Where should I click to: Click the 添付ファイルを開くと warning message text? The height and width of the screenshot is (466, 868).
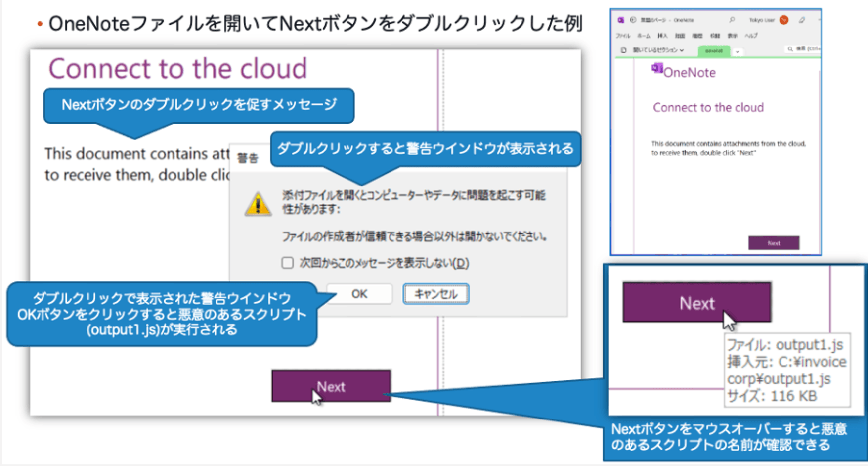point(414,202)
